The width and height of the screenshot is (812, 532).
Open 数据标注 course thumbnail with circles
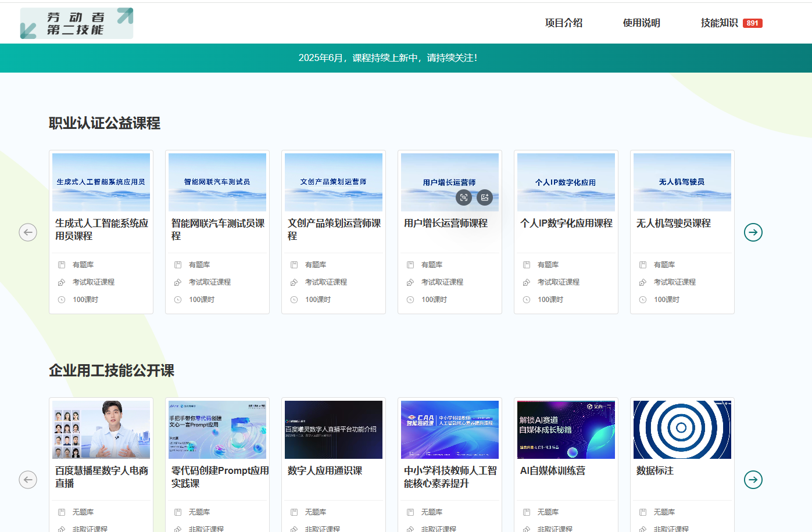tap(682, 429)
